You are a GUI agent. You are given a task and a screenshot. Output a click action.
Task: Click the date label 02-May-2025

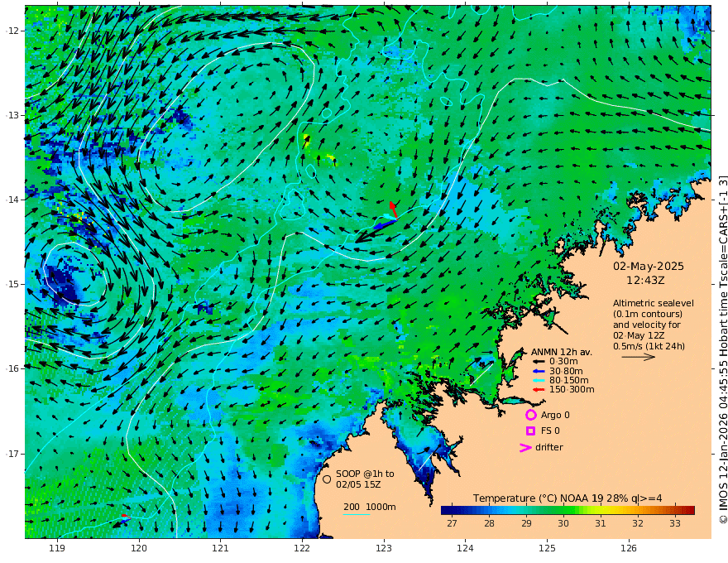point(649,266)
